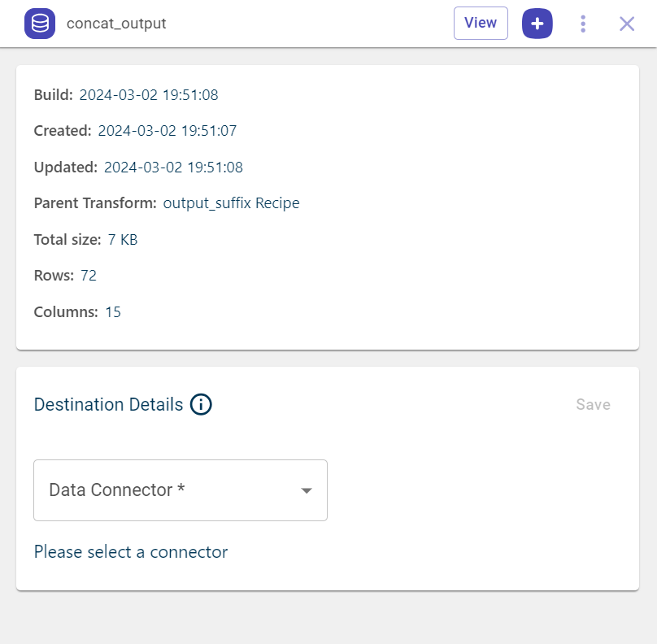657x644 pixels.
Task: Click the Save button in Destination Details
Action: (593, 405)
